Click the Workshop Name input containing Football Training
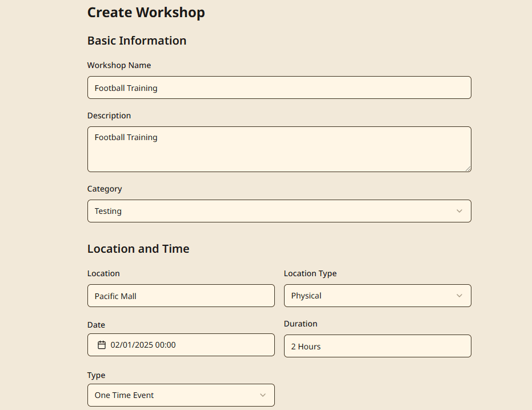This screenshot has height=410, width=532. point(279,87)
